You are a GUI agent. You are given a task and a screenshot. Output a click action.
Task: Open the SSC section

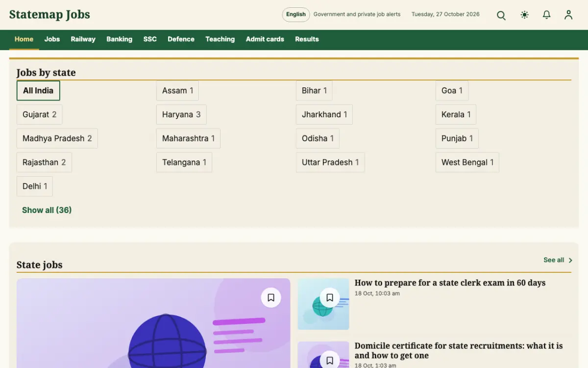pyautogui.click(x=150, y=39)
